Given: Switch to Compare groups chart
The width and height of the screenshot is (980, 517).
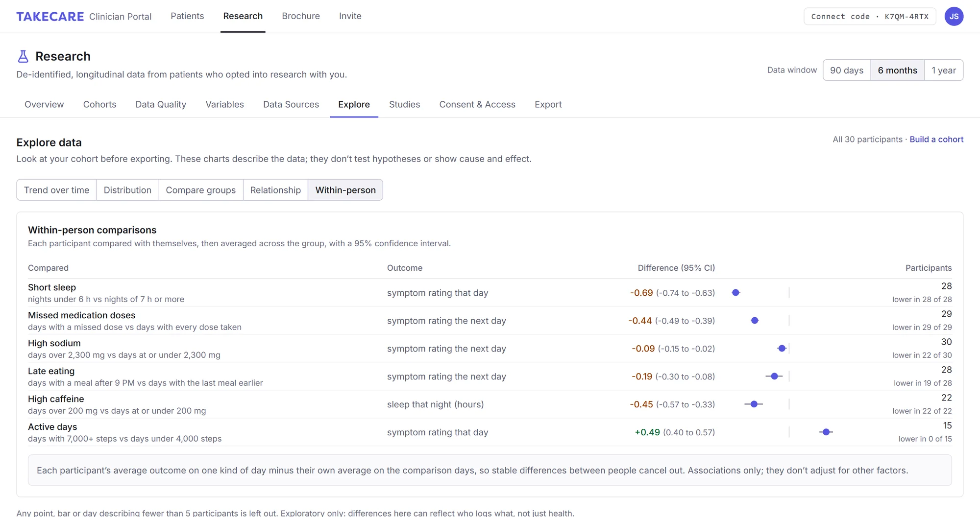Looking at the screenshot, I should coord(200,190).
